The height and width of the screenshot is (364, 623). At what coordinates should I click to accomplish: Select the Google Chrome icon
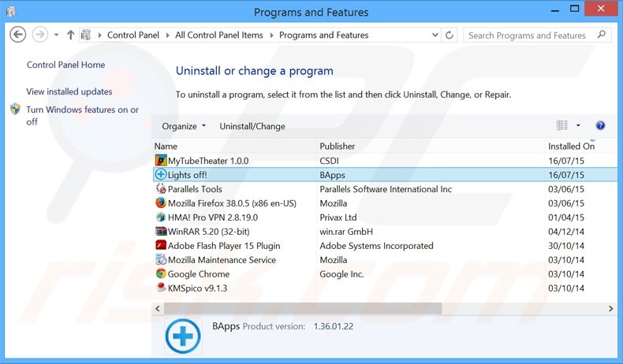tap(161, 274)
